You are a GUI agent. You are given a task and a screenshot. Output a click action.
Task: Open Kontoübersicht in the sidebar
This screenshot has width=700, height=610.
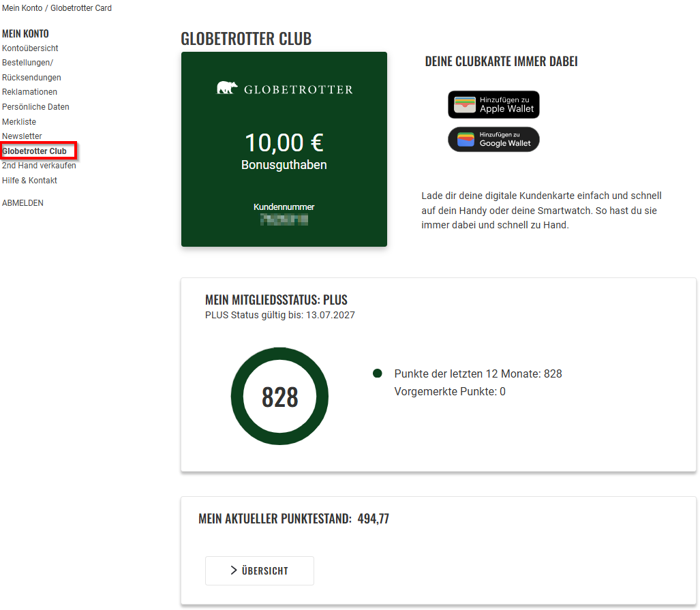click(x=30, y=48)
